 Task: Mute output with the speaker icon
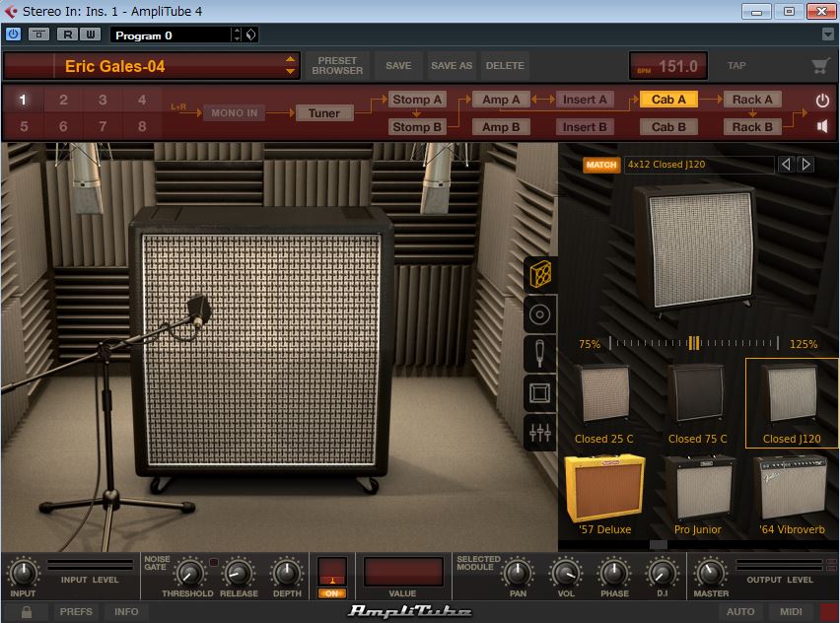point(822,126)
